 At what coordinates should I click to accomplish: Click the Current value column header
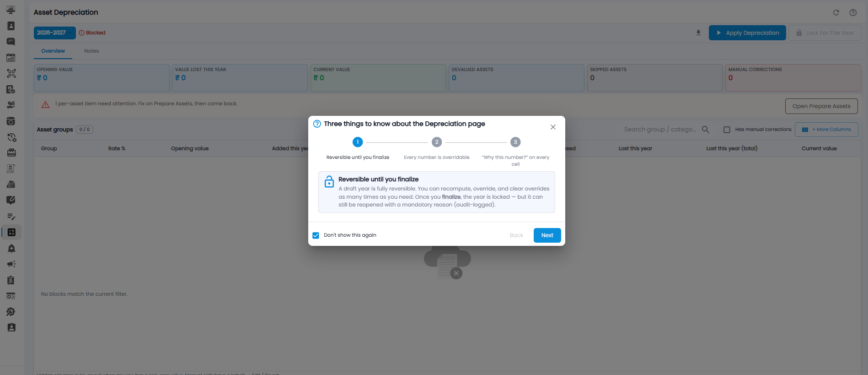coord(819,148)
